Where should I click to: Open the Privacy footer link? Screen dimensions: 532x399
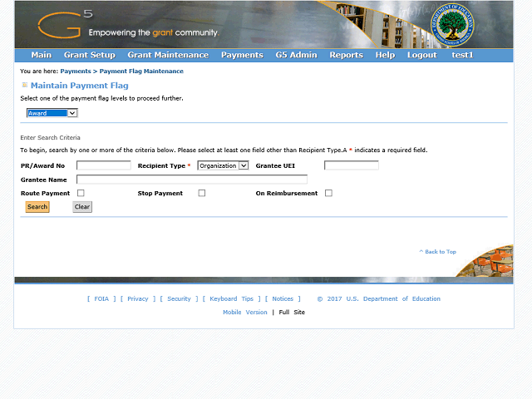tap(138, 299)
